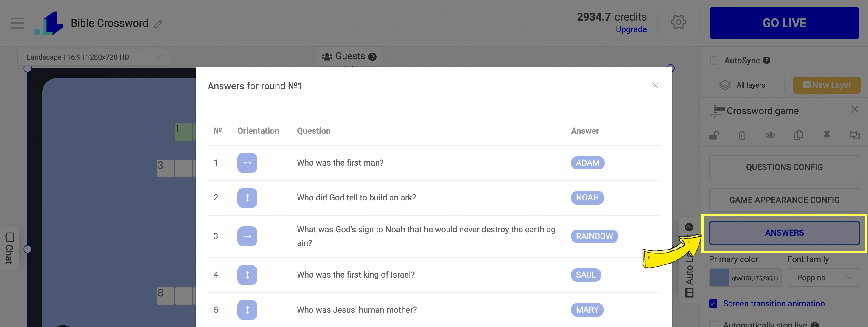This screenshot has height=327, width=868.
Task: Click the Upgrade link
Action: [631, 30]
